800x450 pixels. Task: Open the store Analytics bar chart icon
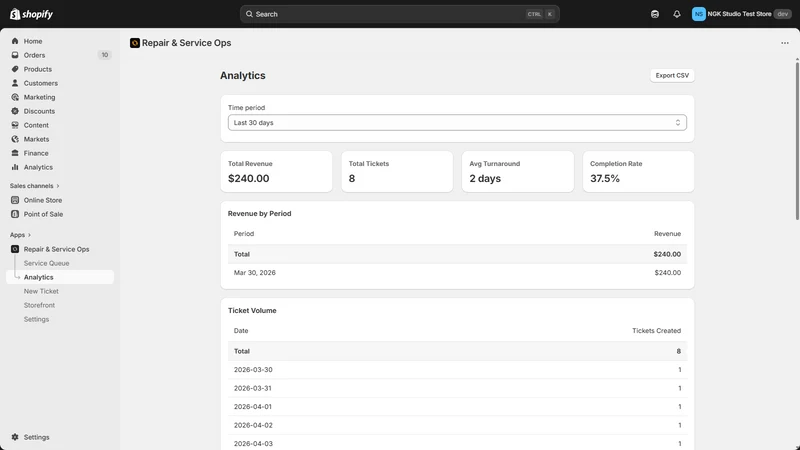click(x=15, y=167)
